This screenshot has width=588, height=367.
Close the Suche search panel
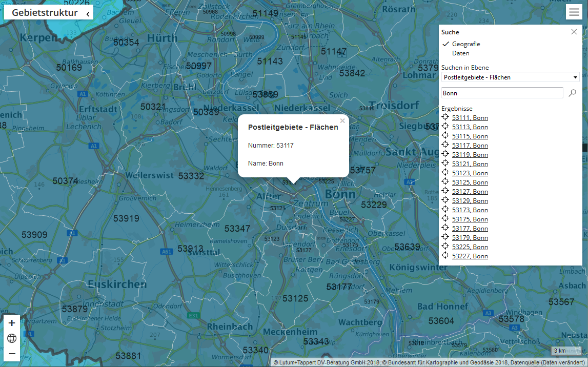pyautogui.click(x=574, y=32)
